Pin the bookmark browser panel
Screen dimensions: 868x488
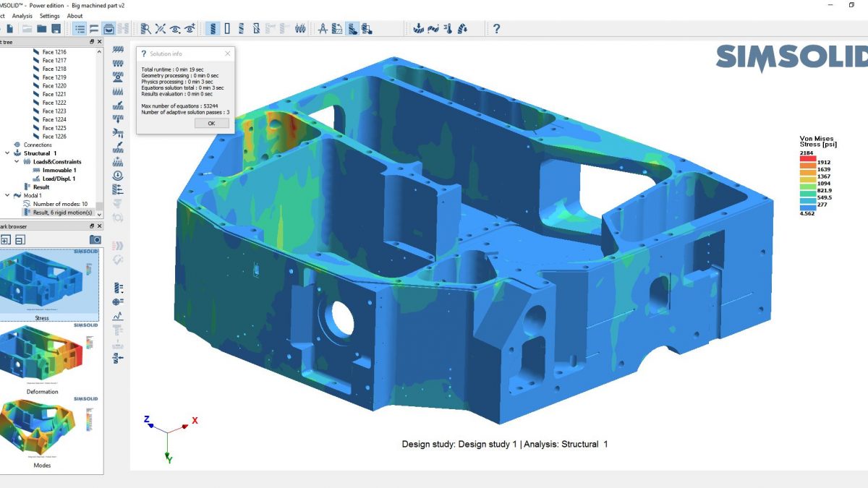(93, 227)
